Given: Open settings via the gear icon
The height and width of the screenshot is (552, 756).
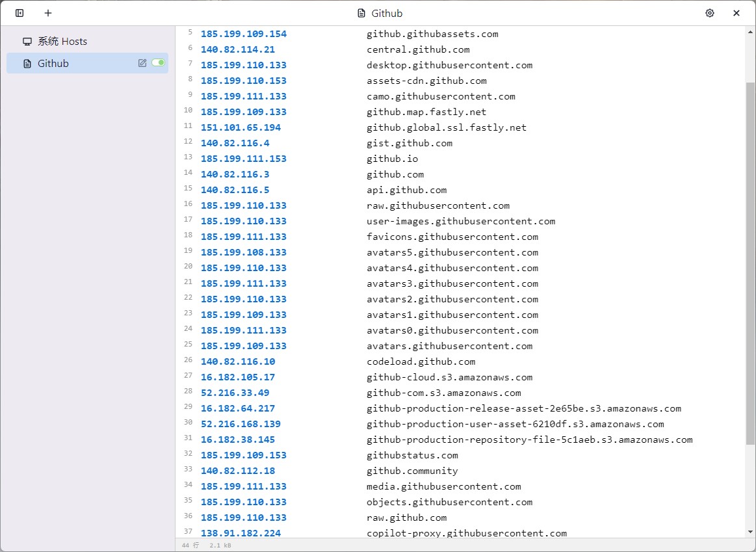Looking at the screenshot, I should click(x=710, y=13).
